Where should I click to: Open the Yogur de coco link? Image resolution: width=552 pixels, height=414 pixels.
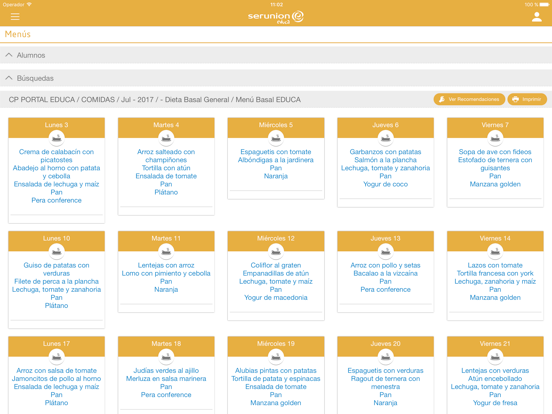click(x=385, y=184)
